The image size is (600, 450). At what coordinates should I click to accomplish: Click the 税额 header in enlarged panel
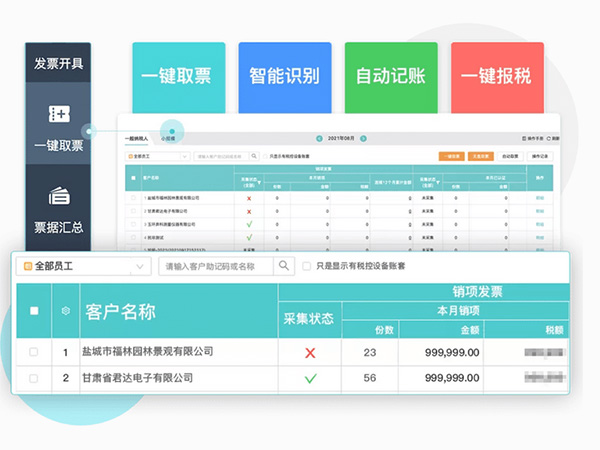click(554, 330)
